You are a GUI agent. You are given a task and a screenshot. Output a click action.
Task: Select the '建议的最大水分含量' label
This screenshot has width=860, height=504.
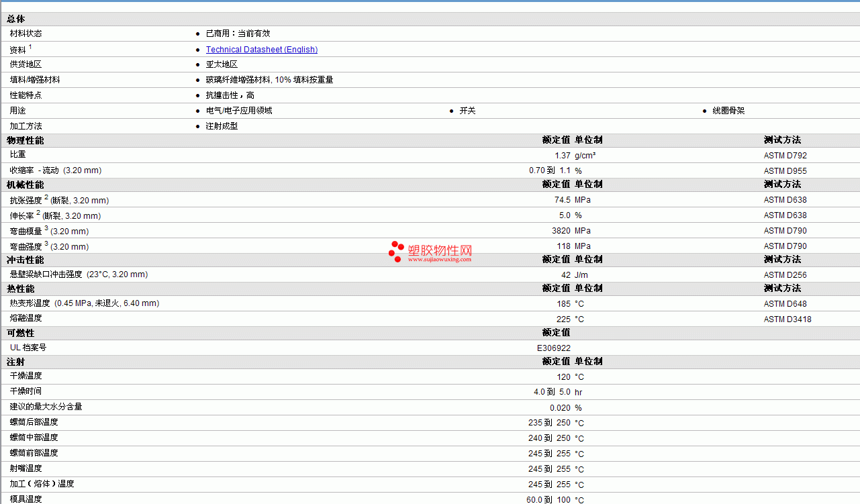(x=46, y=407)
